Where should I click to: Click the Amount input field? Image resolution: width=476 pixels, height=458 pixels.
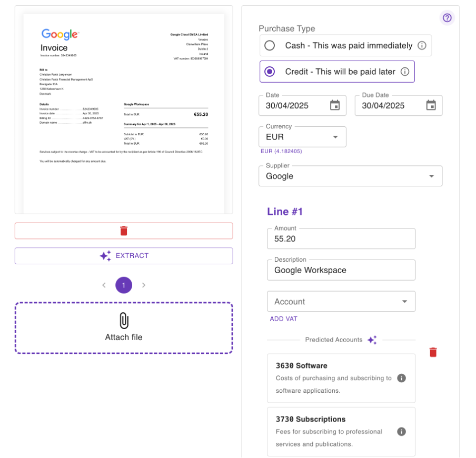pyautogui.click(x=341, y=238)
